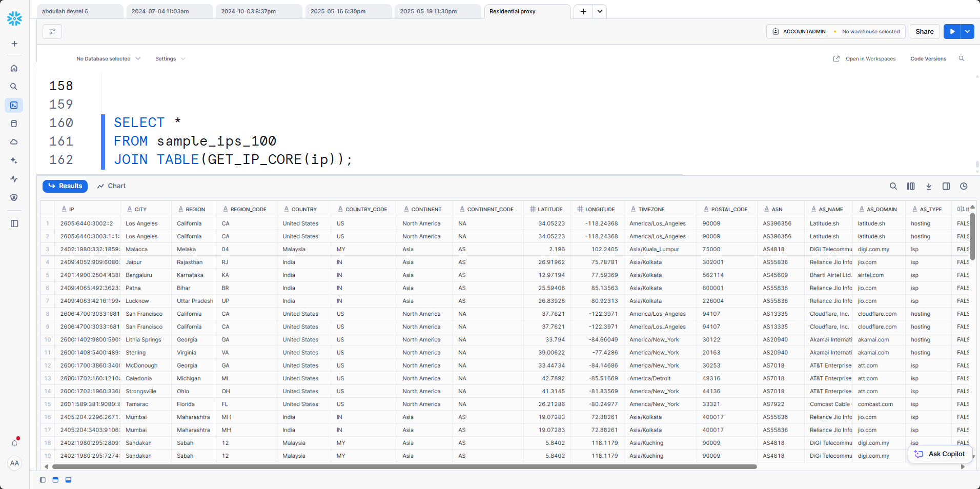Open notifications bell icon

(x=14, y=443)
